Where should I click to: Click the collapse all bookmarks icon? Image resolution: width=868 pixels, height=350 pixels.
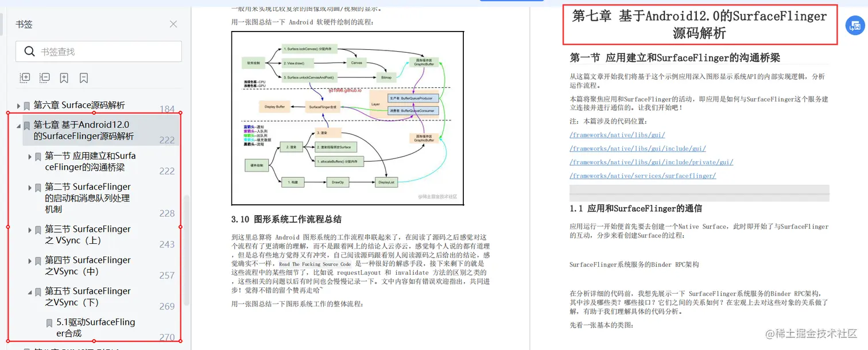tap(44, 77)
